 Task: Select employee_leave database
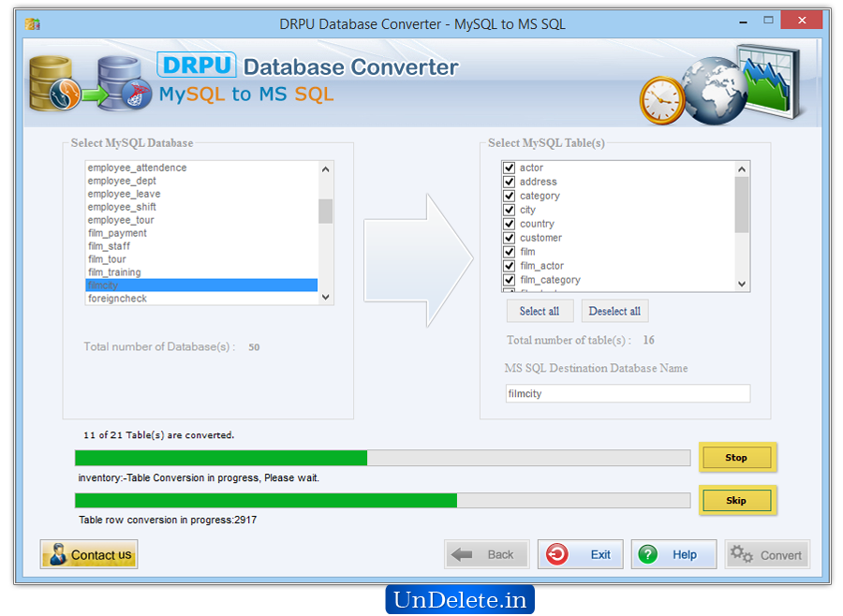(201, 194)
